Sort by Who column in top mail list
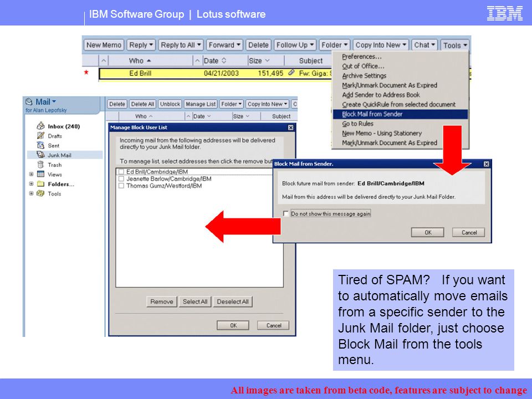This screenshot has height=399, width=532. click(x=140, y=61)
